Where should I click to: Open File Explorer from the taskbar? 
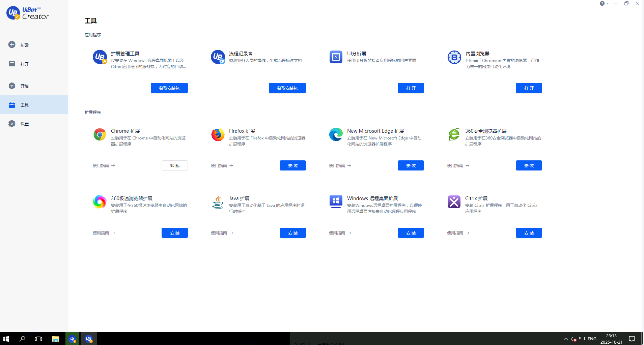coord(55,339)
